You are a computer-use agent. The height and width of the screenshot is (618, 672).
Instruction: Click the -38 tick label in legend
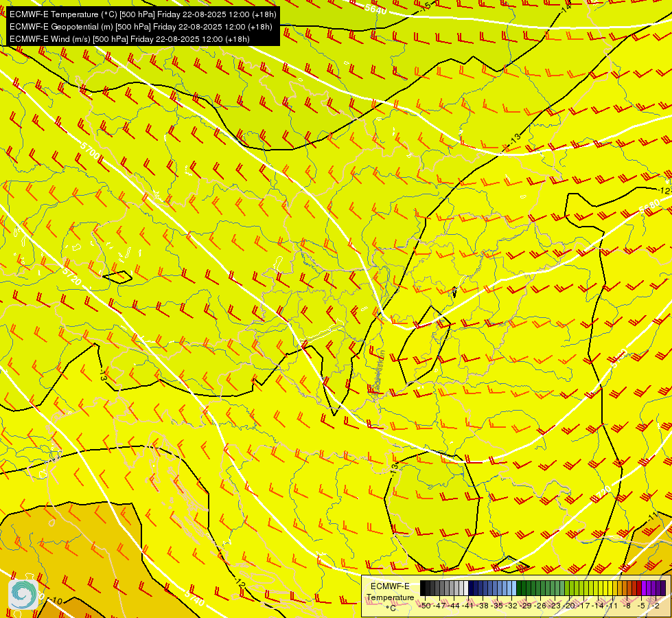point(483,606)
